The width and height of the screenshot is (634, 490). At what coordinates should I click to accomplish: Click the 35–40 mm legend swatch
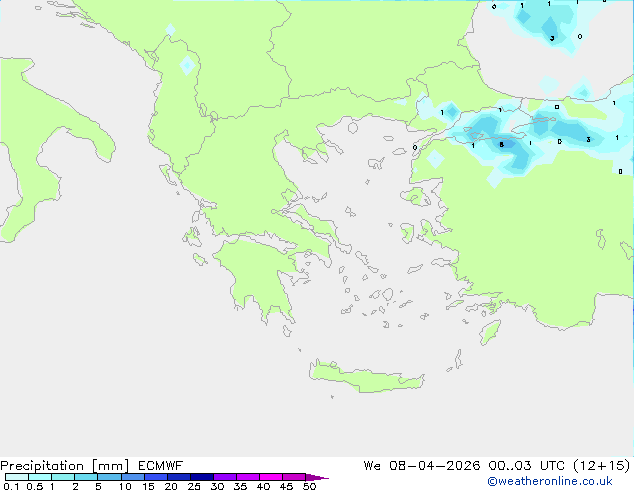click(x=248, y=477)
